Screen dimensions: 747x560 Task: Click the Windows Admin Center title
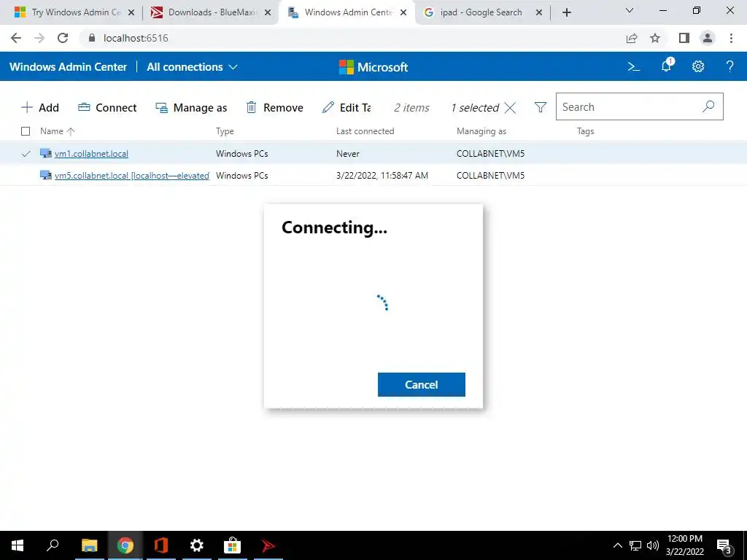[68, 67]
